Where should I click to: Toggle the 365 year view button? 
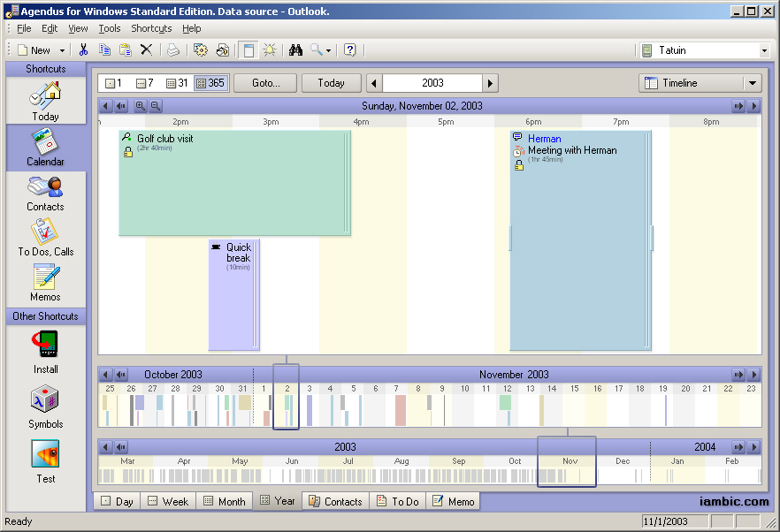tap(210, 83)
